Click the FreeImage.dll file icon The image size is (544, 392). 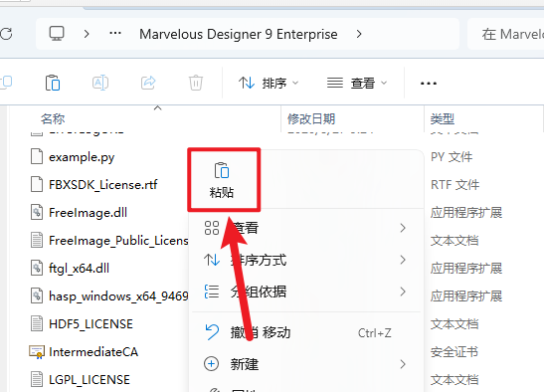[x=37, y=212]
